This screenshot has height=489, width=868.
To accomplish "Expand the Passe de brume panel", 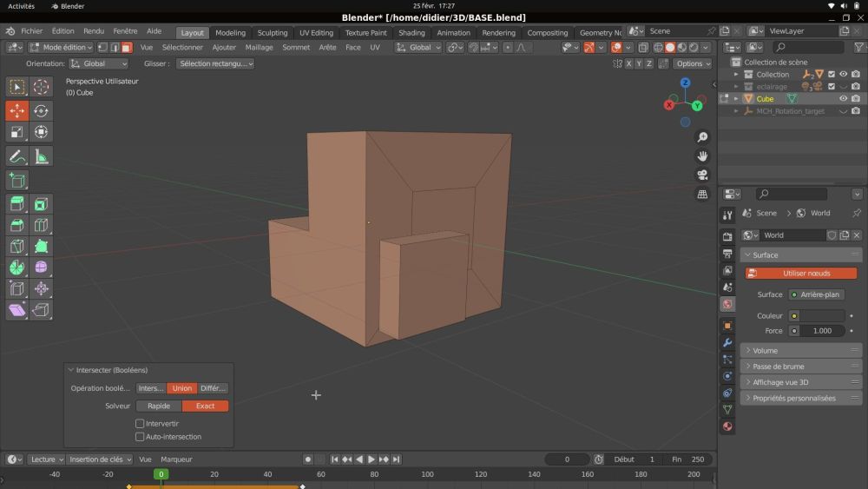I will 801,367.
